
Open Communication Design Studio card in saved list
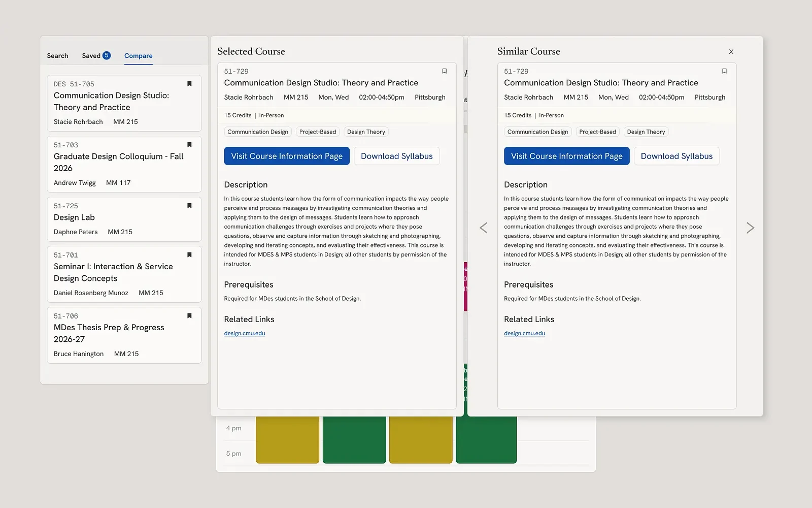point(124,103)
